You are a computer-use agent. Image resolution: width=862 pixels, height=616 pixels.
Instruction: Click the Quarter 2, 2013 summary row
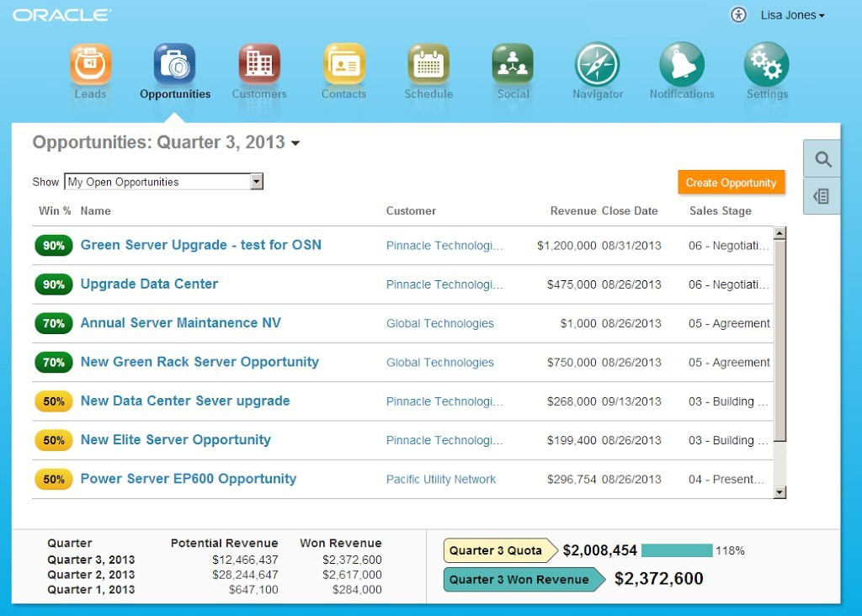215,575
